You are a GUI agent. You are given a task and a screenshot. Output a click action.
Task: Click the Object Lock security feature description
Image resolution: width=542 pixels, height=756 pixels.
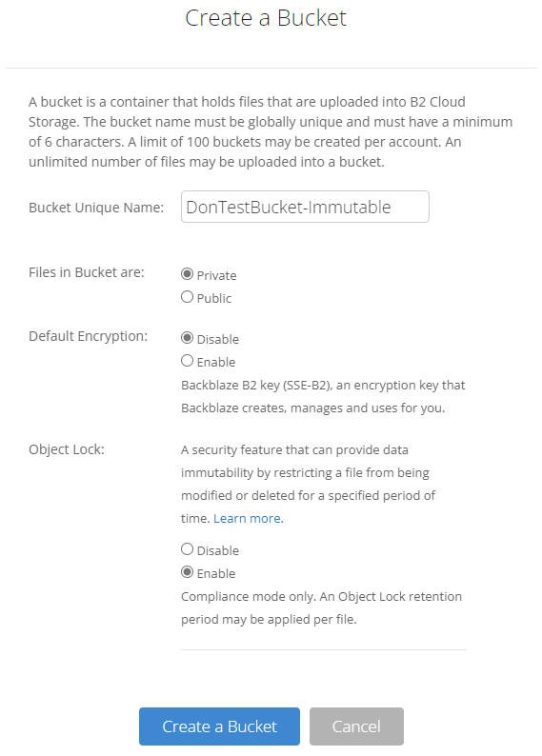(x=308, y=484)
